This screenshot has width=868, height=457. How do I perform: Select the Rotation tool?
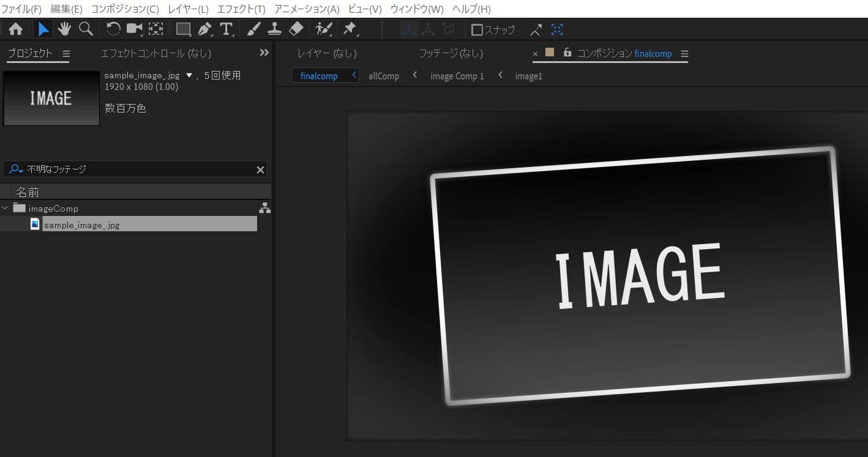[113, 29]
